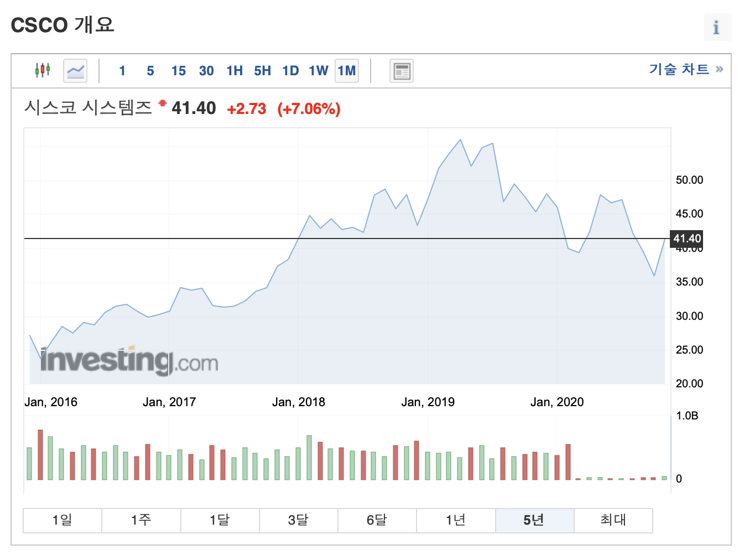Switch to candlestick chart type

[x=43, y=70]
